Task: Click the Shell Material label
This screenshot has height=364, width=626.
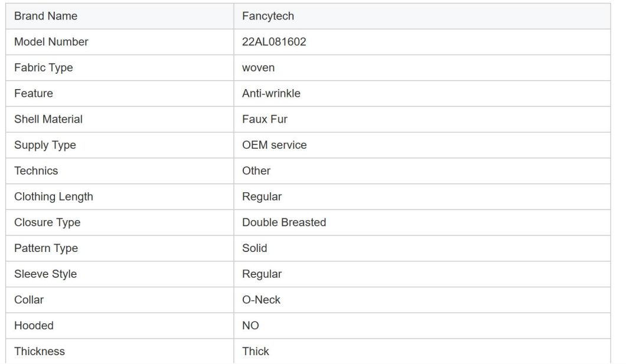Action: (x=48, y=119)
